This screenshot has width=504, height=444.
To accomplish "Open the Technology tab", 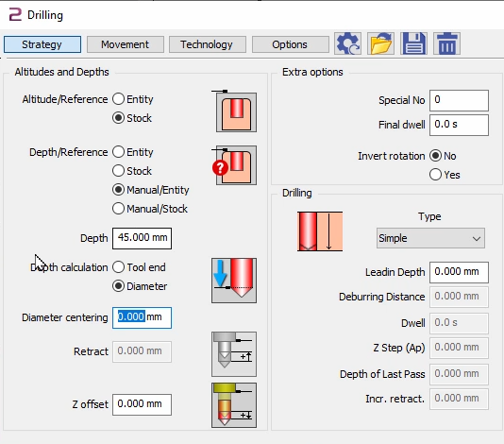I will [207, 44].
